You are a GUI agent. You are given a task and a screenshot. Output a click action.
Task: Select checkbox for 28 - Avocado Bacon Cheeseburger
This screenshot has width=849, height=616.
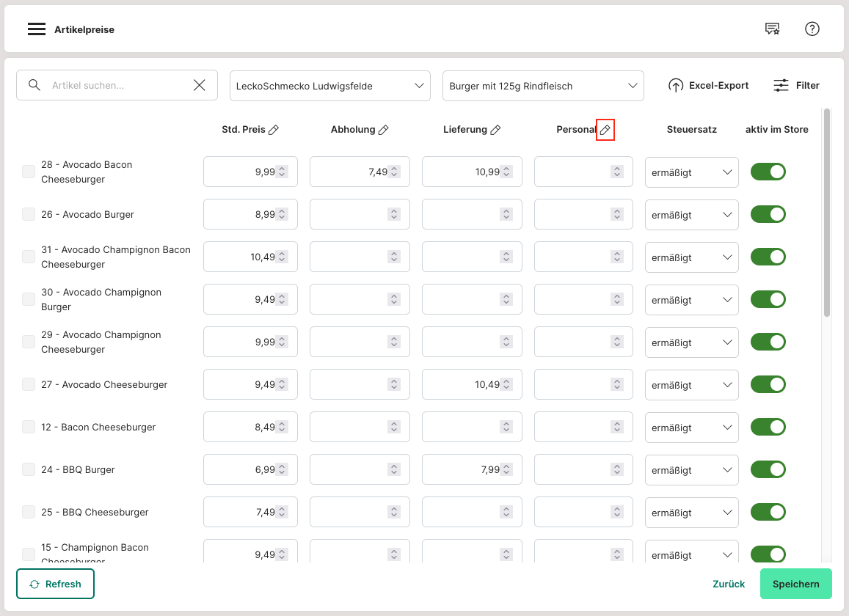point(29,172)
